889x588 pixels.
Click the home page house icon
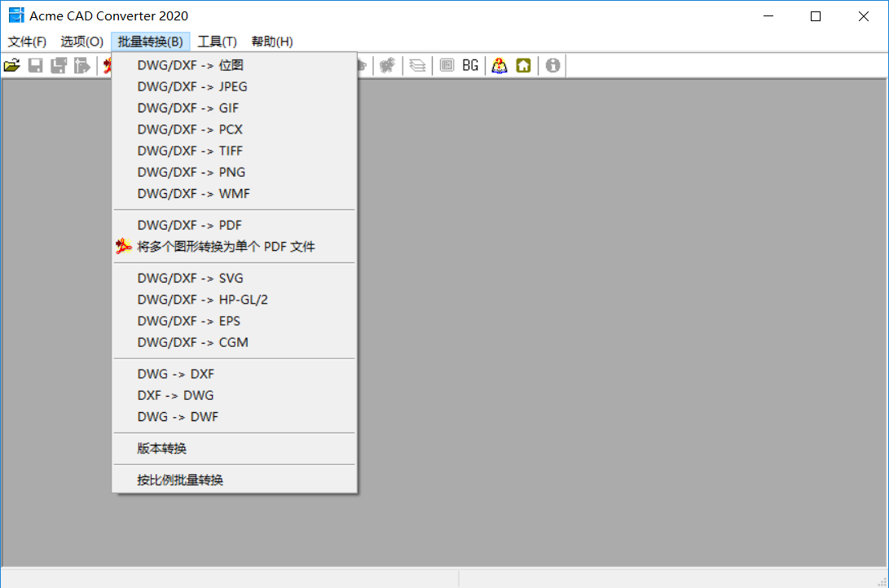(x=523, y=66)
